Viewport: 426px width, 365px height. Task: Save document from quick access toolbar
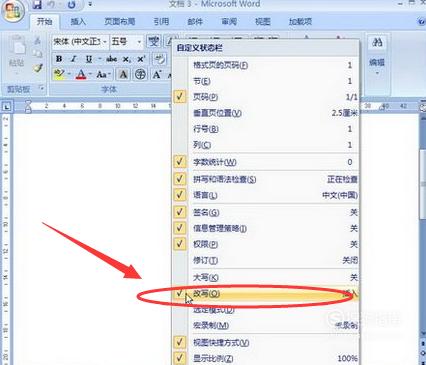38,5
